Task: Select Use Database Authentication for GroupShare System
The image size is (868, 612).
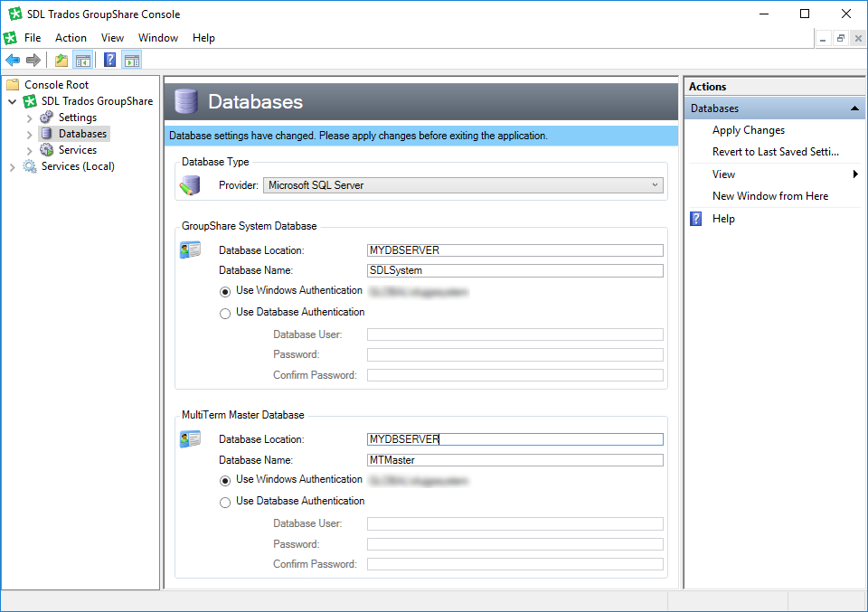Action: point(225,314)
